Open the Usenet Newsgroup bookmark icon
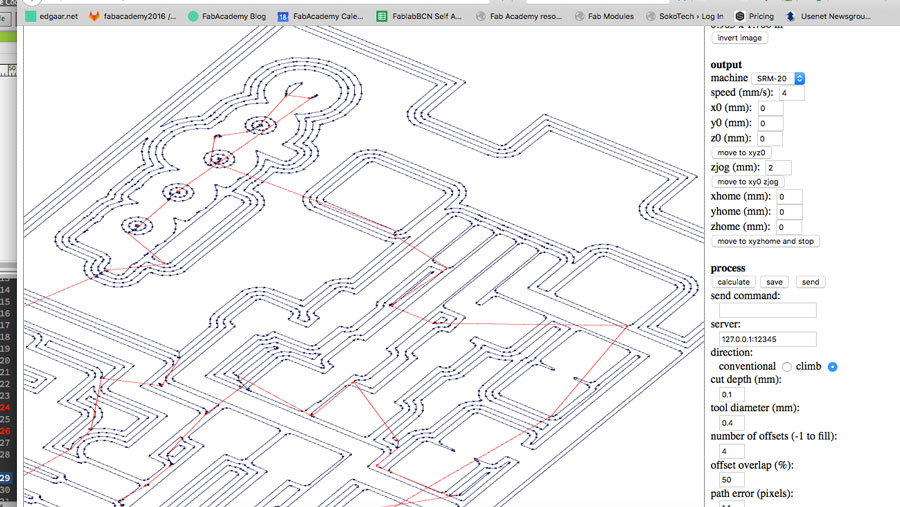Viewport: 900px width, 507px height. [x=790, y=16]
